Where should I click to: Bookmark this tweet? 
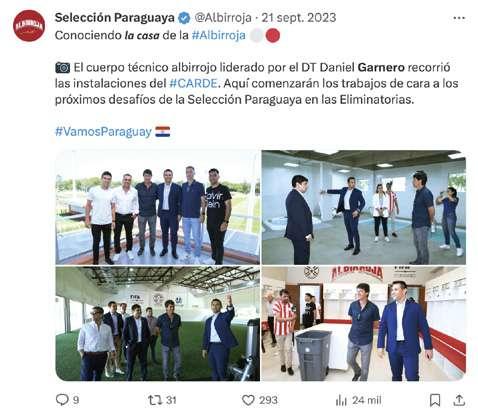pyautogui.click(x=435, y=400)
